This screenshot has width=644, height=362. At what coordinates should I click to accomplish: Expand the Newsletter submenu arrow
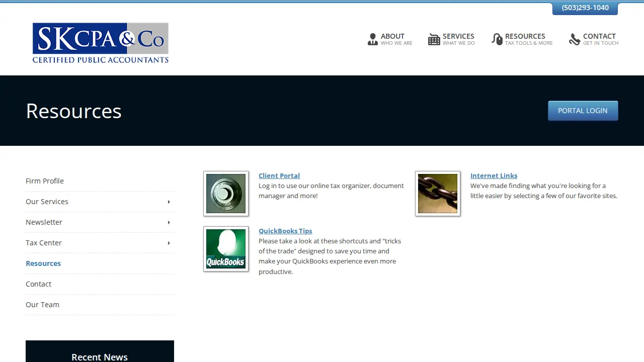pyautogui.click(x=169, y=223)
